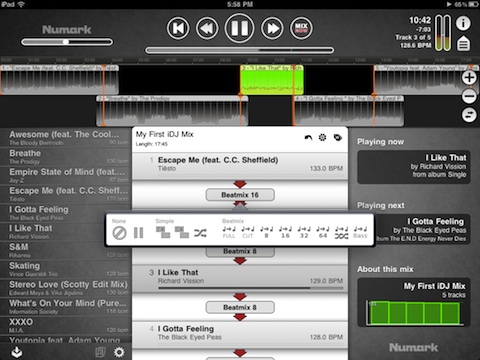Viewport: 480px width, 360px height.
Task: Trigger the Mix Now button
Action: (301, 28)
